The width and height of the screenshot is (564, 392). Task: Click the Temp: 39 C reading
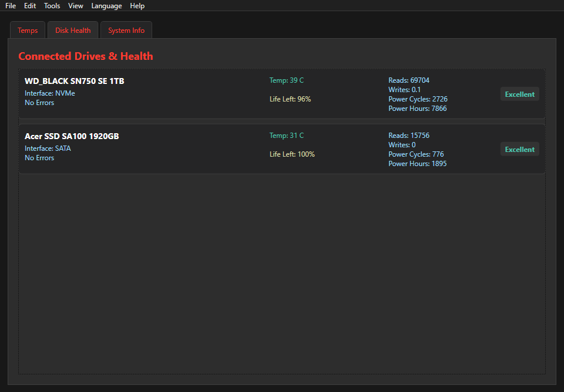coord(287,80)
